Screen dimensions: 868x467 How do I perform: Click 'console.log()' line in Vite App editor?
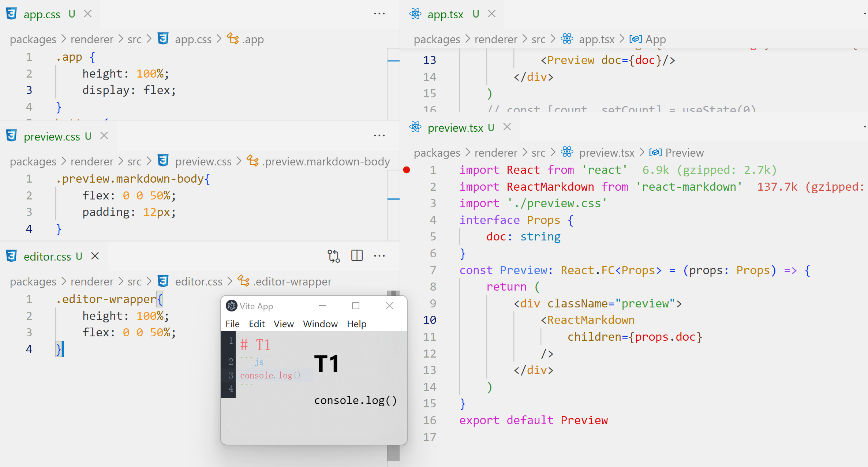click(x=270, y=376)
